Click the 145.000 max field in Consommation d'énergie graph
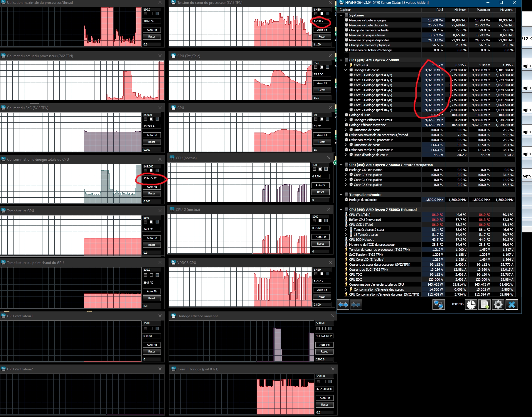The height and width of the screenshot is (417, 532). click(152, 167)
